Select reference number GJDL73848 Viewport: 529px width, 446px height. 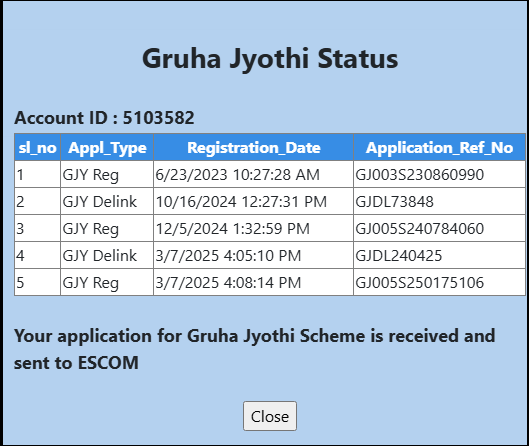(394, 202)
